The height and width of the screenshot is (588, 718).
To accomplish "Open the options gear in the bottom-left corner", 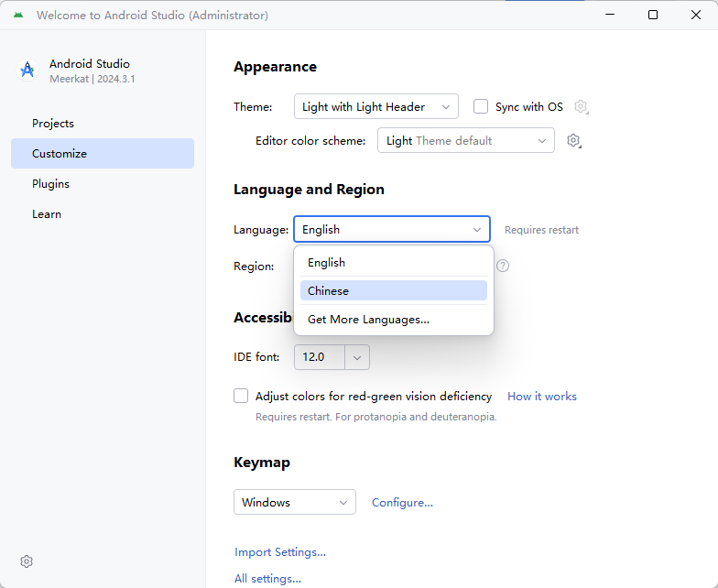I will pos(27,561).
